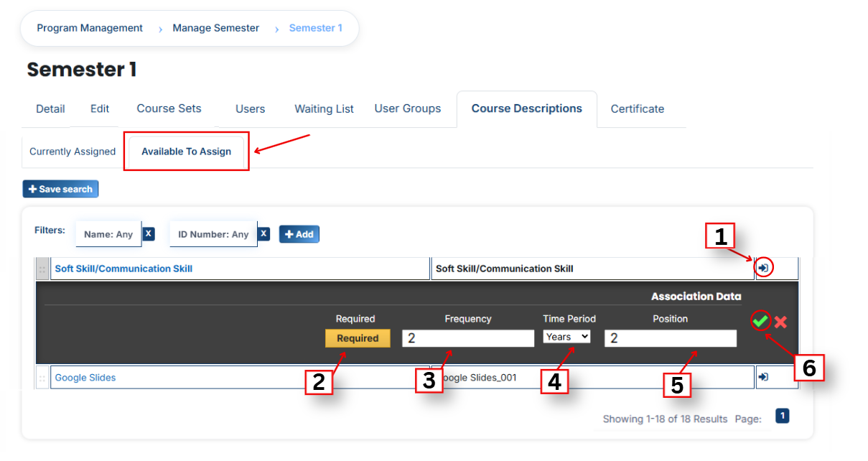This screenshot has width=868, height=461.
Task: Click the Google Slides_001 ID cell
Action: coord(592,378)
